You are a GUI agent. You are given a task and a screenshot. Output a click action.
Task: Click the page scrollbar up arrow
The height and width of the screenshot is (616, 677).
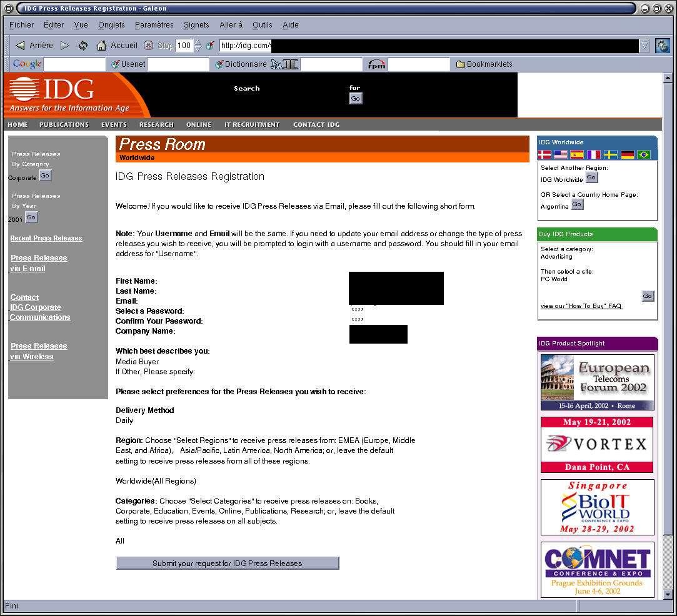tap(668, 78)
